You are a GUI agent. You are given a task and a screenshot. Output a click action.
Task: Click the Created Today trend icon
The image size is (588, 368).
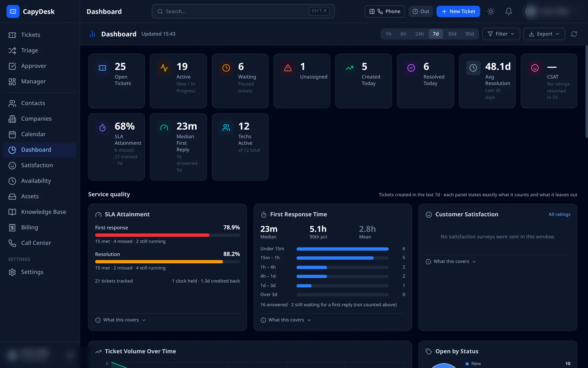click(x=350, y=68)
